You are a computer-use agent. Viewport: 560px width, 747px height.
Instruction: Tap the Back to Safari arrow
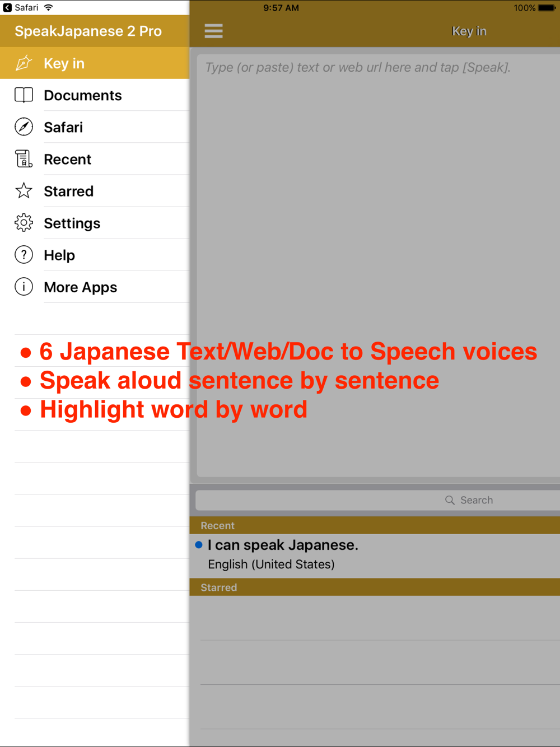tap(7, 8)
